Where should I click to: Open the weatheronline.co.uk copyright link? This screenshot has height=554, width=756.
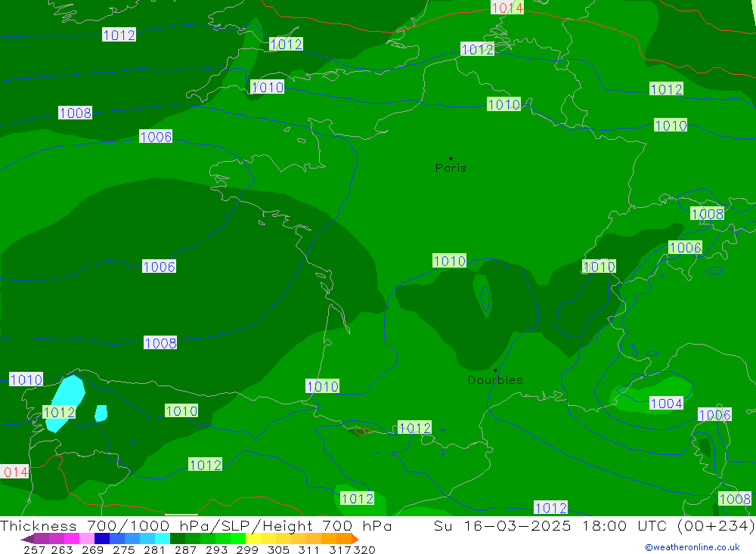click(692, 546)
